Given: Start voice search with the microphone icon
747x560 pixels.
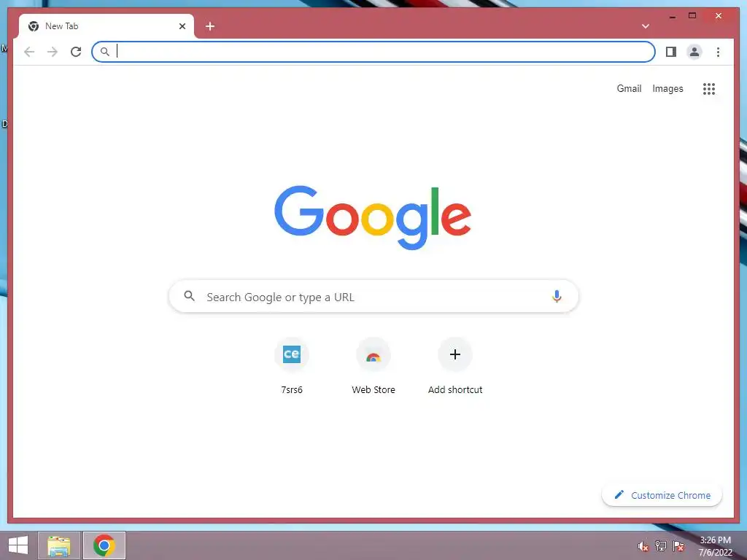Looking at the screenshot, I should coord(557,297).
